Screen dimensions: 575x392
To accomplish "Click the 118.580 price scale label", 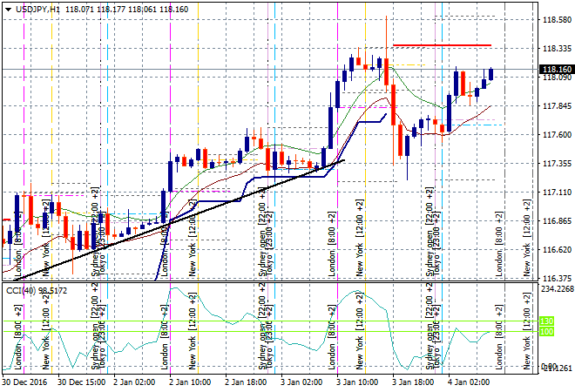I will pyautogui.click(x=557, y=20).
